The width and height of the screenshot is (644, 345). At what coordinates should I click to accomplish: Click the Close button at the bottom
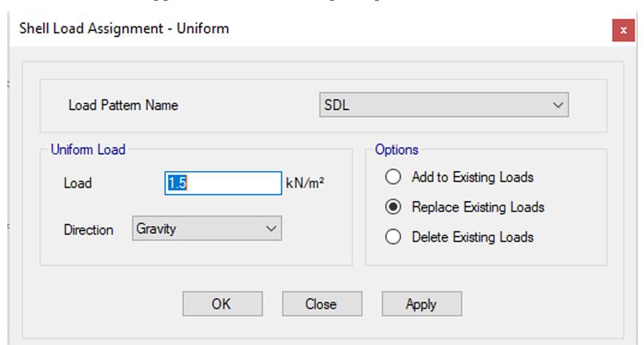click(x=321, y=304)
